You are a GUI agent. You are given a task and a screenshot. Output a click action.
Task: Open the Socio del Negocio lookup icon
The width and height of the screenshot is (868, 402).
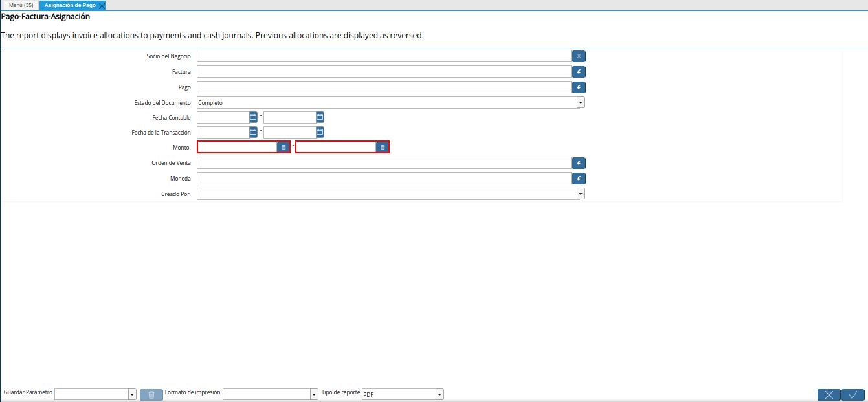pos(579,56)
